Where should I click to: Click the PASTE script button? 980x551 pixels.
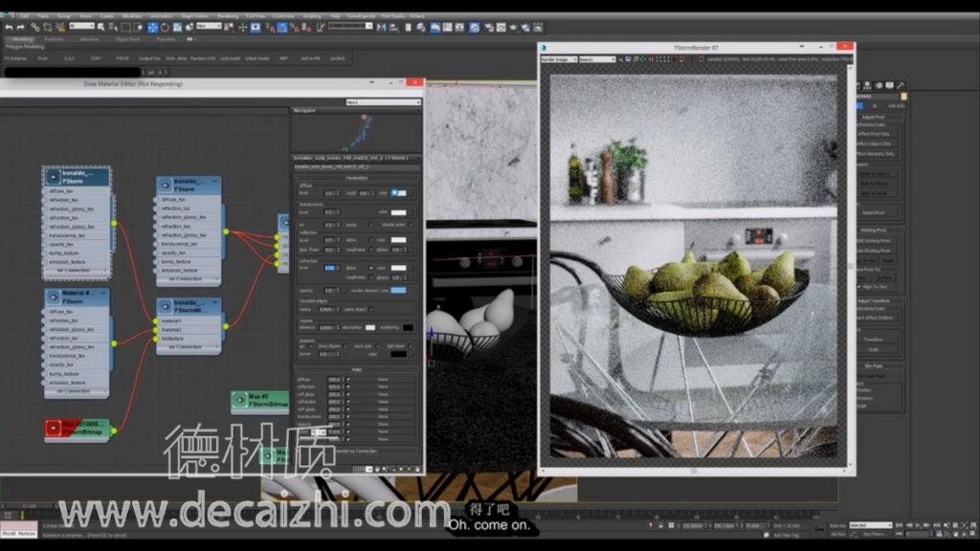point(122,58)
